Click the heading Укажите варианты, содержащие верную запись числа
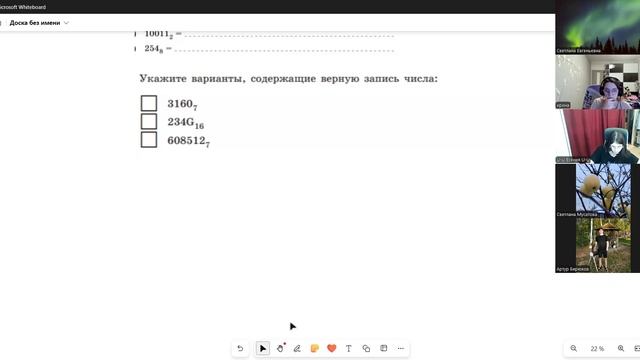Viewport: 640px width, 360px height. [x=289, y=78]
